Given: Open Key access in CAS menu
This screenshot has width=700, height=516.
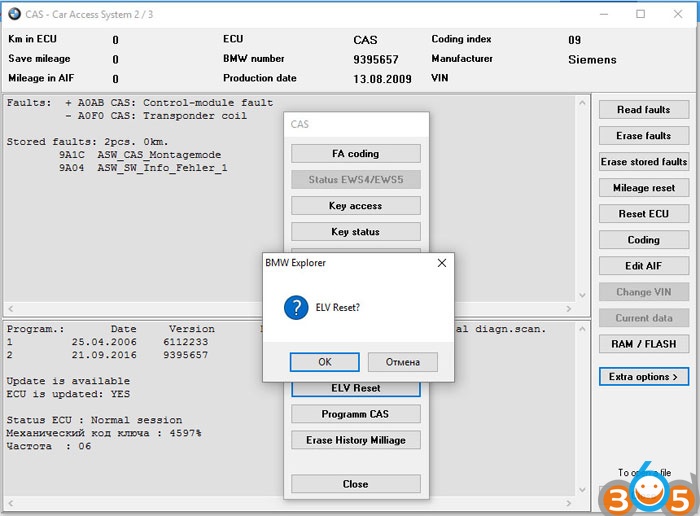Looking at the screenshot, I should [x=355, y=206].
